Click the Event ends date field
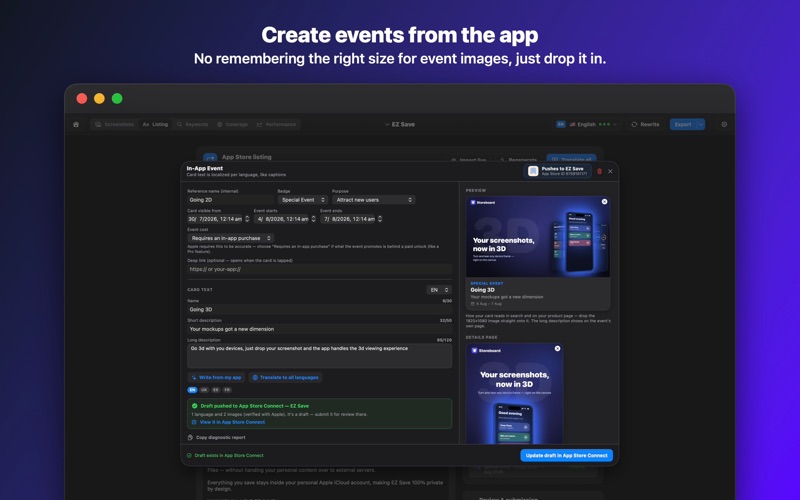This screenshot has height=500, width=800. (348, 219)
